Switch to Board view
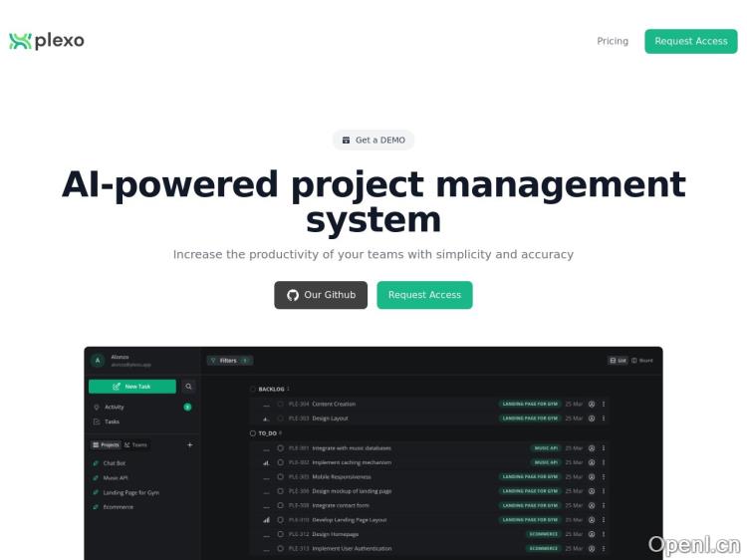This screenshot has width=747, height=560. 642,361
